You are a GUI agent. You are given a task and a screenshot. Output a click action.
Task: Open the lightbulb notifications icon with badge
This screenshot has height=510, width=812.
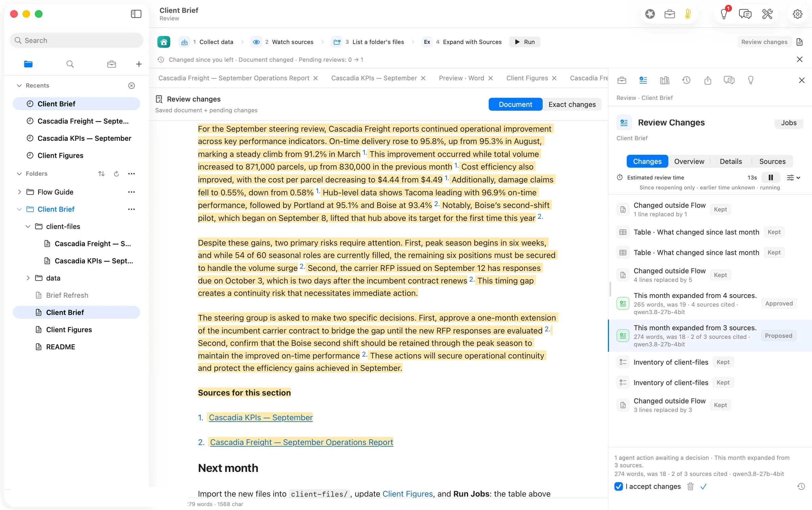tap(724, 14)
